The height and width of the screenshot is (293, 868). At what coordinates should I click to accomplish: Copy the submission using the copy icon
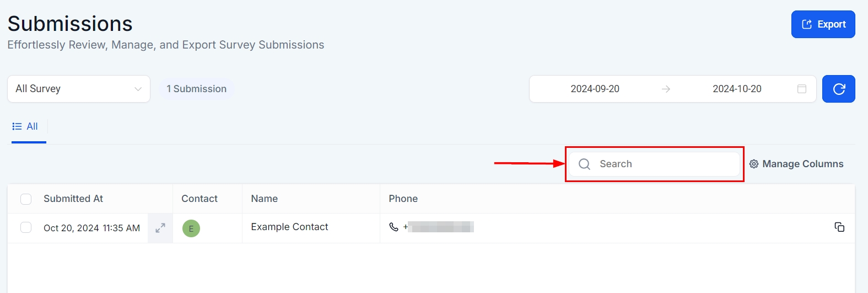tap(839, 227)
